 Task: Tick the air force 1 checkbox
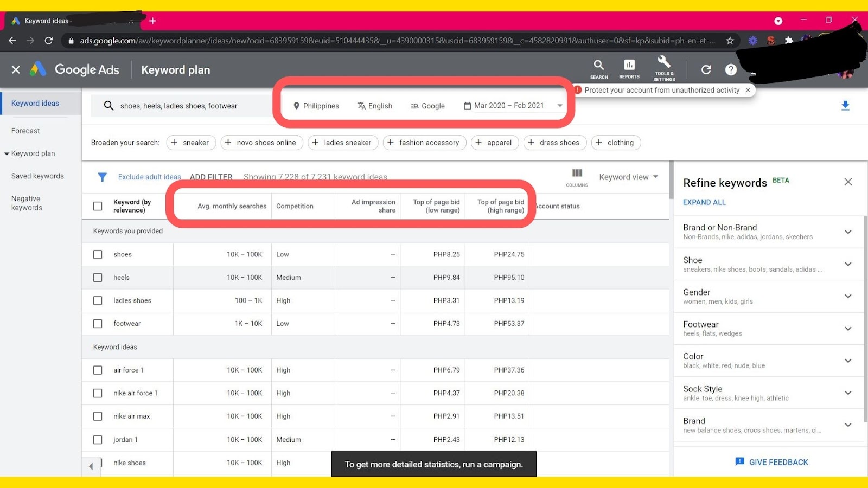coord(98,370)
